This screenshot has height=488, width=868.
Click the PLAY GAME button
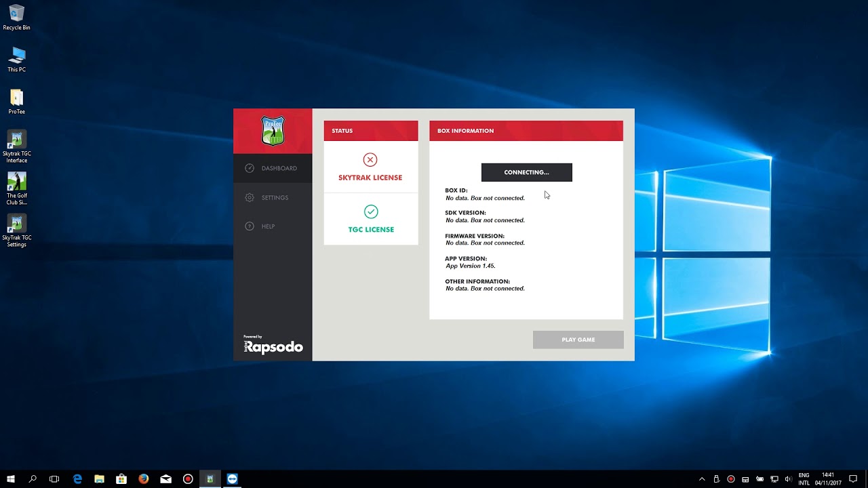tap(578, 340)
